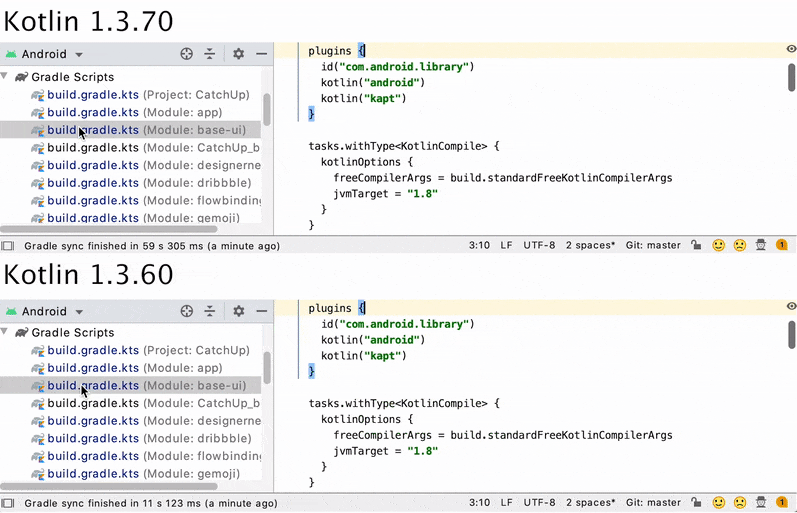
Task: Hide the project panel with minus in Kotlin 1.3.60
Action: 262,311
